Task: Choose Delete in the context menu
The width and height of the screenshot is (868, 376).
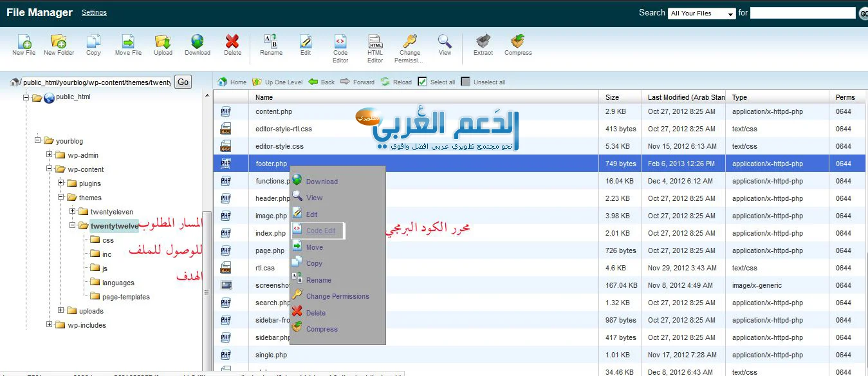Action: pyautogui.click(x=315, y=313)
